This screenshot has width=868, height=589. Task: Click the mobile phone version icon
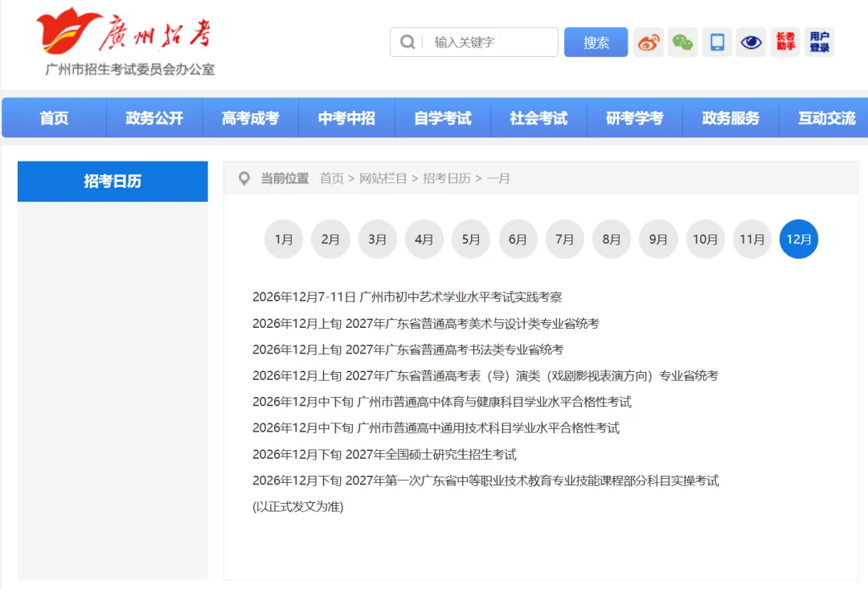tap(717, 42)
